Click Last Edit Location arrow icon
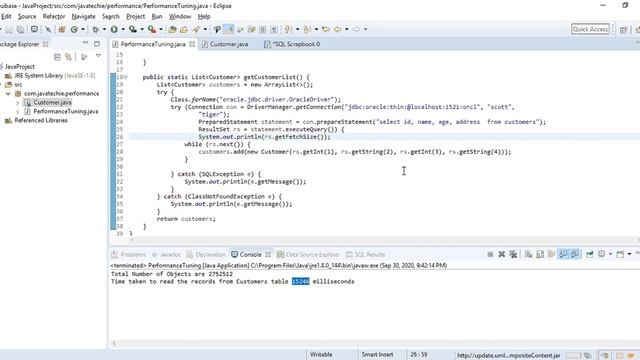Viewport: 640px width, 360px height. tap(326, 29)
